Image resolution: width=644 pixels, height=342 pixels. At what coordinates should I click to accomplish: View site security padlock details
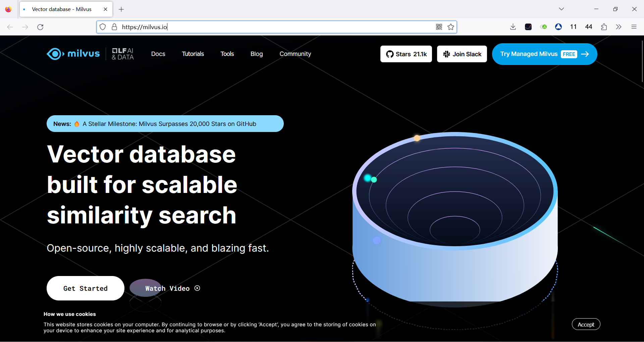[114, 27]
